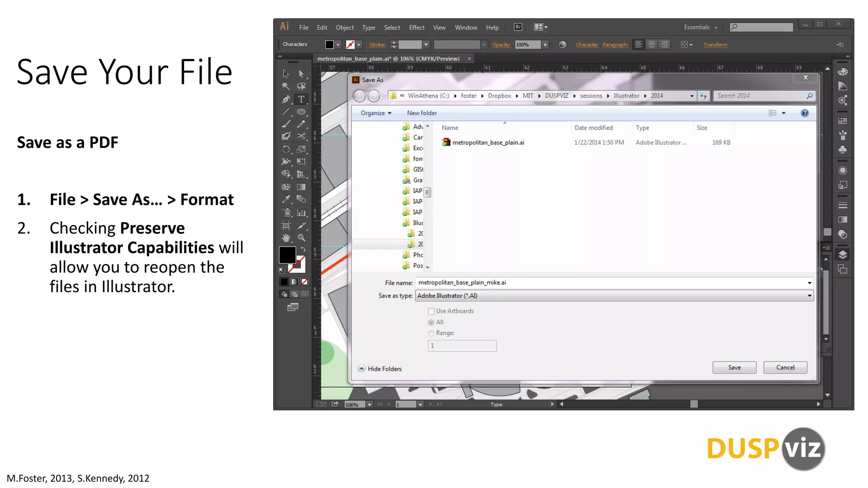The image size is (868, 488).
Task: Select the Direct Selection tool
Action: pyautogui.click(x=301, y=74)
